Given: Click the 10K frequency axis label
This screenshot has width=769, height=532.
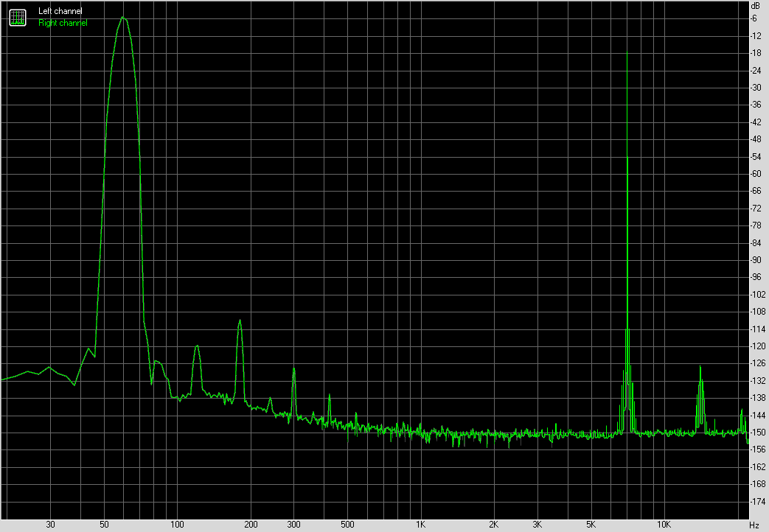Looking at the screenshot, I should (664, 525).
